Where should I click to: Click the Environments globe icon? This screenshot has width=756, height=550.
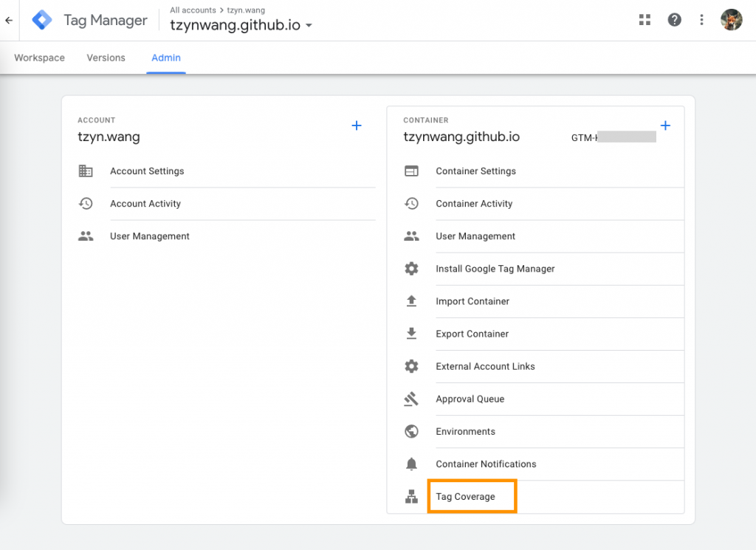(411, 431)
